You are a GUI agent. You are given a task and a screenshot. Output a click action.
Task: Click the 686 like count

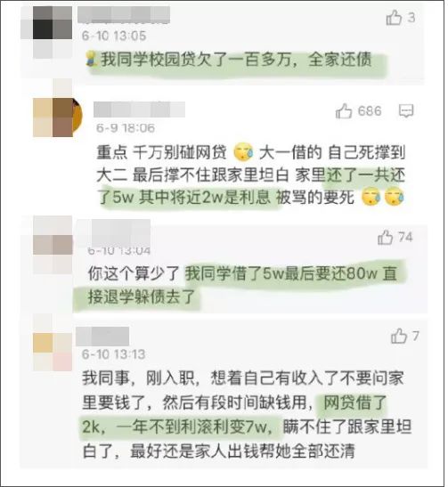pos(370,111)
